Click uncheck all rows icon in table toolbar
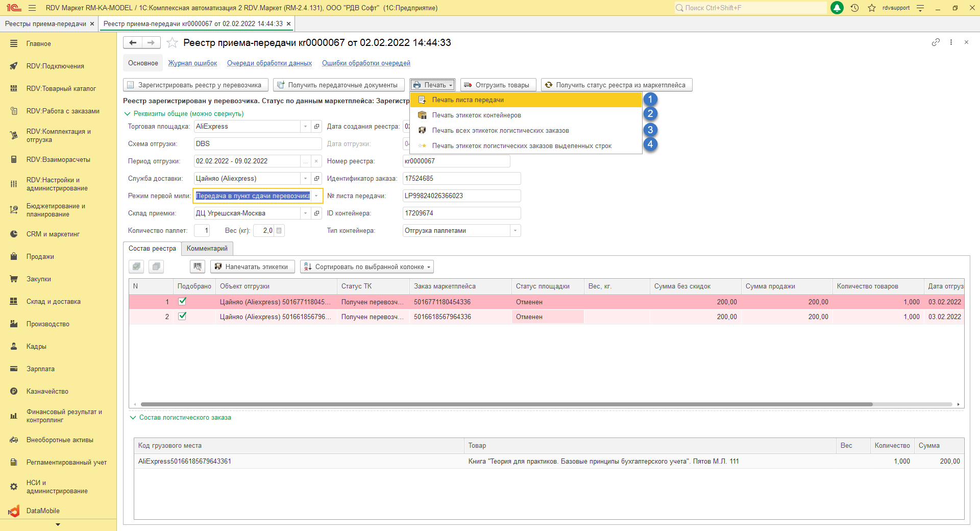 pos(156,267)
